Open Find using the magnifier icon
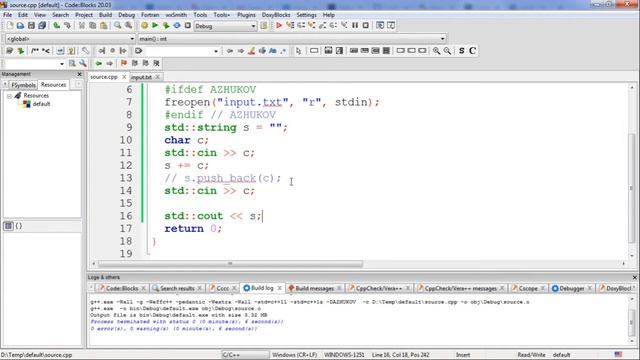The image size is (640, 360). [x=118, y=26]
